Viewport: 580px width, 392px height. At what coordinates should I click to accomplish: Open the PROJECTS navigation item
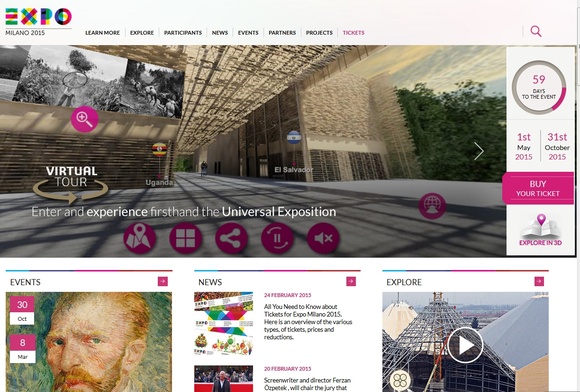pyautogui.click(x=319, y=33)
